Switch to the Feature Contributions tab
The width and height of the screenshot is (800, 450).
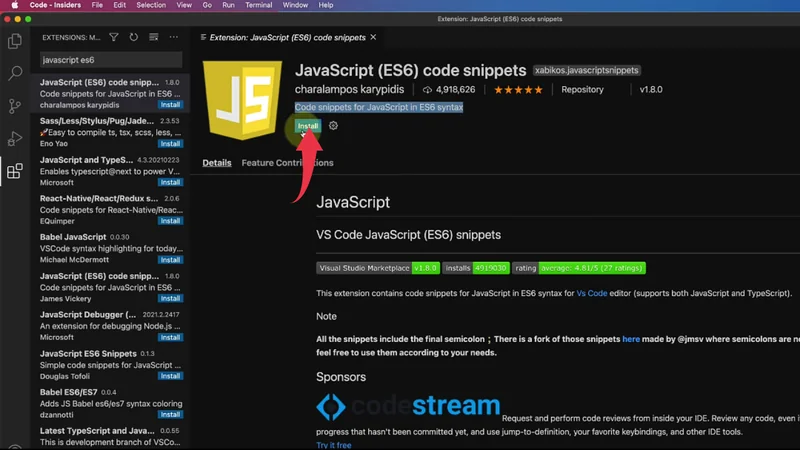click(x=287, y=163)
